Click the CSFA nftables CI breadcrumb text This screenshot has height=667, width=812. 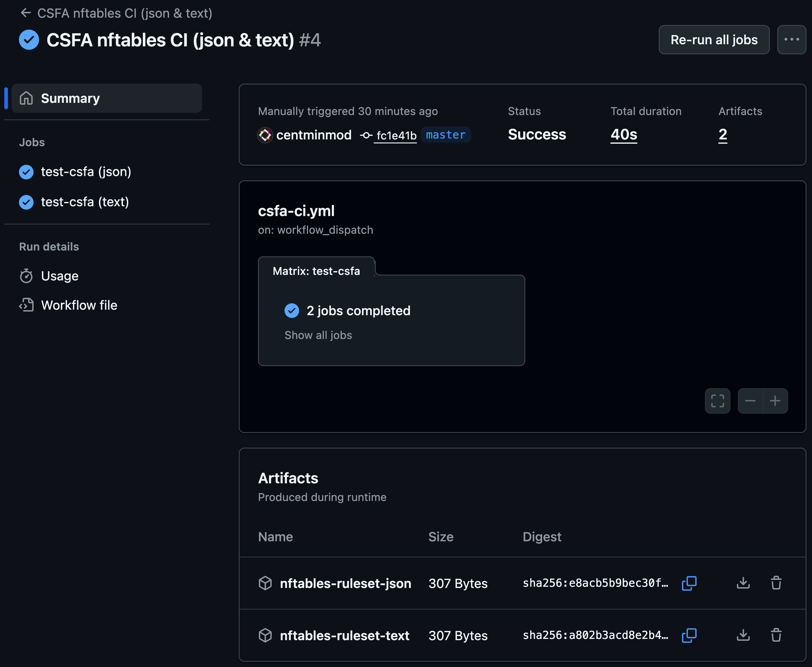[x=125, y=13]
